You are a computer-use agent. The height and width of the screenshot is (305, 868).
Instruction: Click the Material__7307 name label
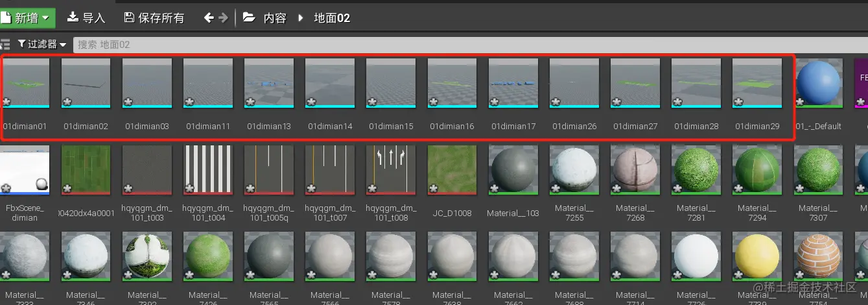coord(818,213)
